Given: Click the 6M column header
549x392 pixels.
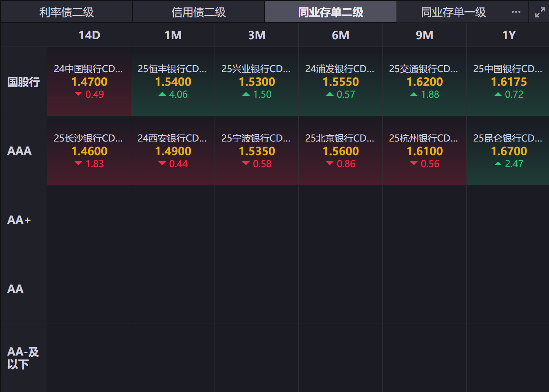Looking at the screenshot, I should click(x=341, y=35).
